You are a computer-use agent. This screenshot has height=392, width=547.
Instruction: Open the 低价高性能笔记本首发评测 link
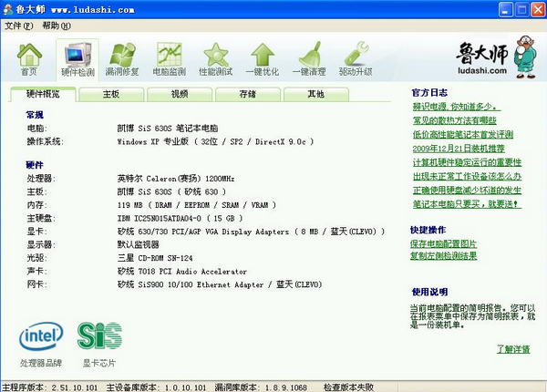point(463,135)
